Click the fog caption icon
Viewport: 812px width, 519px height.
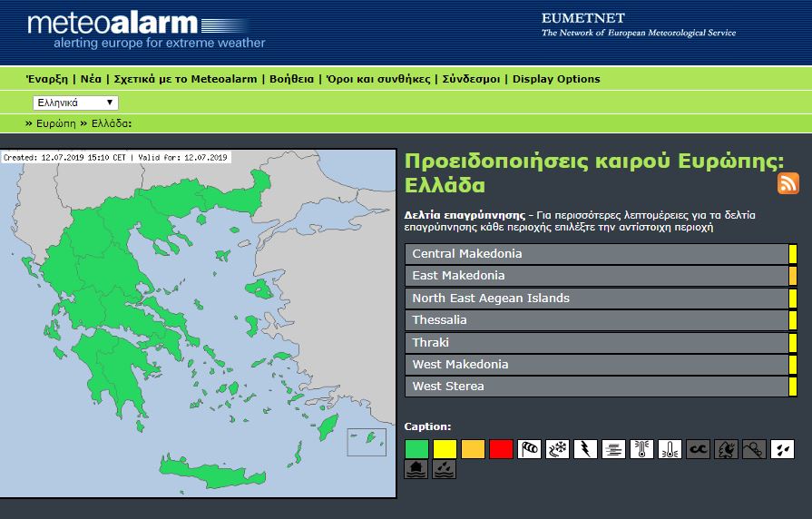[613, 449]
